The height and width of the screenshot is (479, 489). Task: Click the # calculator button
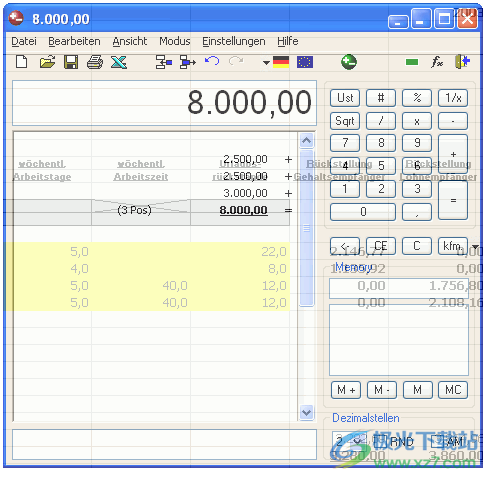click(381, 98)
